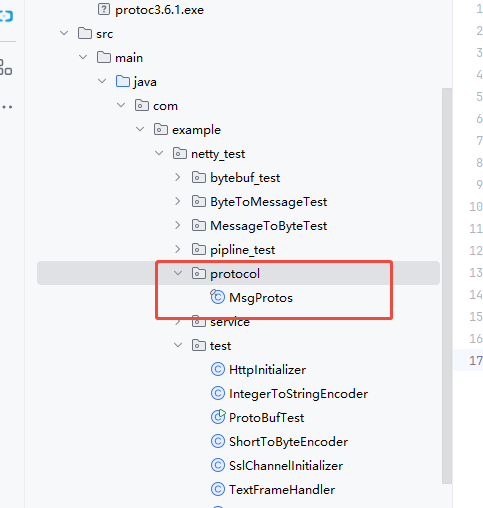Screen dimensions: 483x508
Task: Click the MsgProtos class icon
Action: click(217, 297)
